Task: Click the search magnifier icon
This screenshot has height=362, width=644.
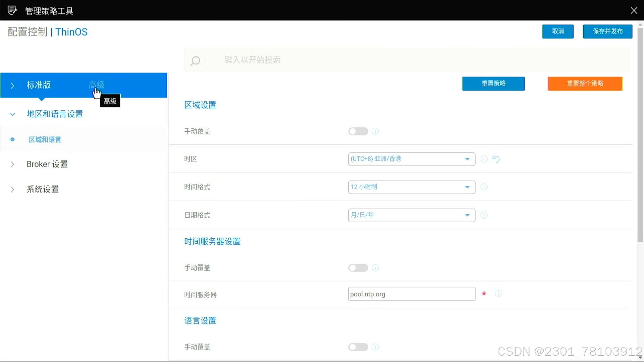Action: pyautogui.click(x=195, y=60)
